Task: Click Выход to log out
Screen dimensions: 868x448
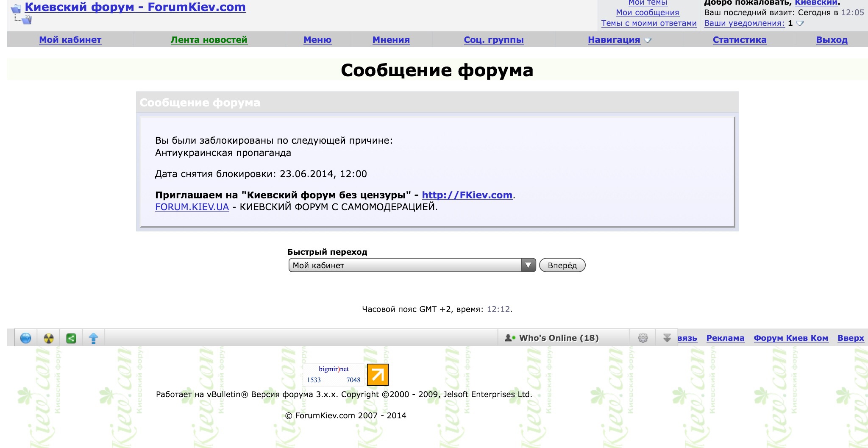Action: (x=832, y=40)
